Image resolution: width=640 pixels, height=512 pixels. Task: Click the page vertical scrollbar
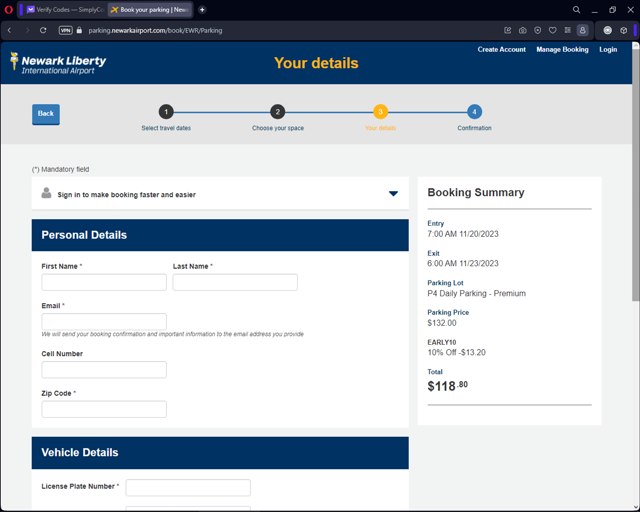636,176
